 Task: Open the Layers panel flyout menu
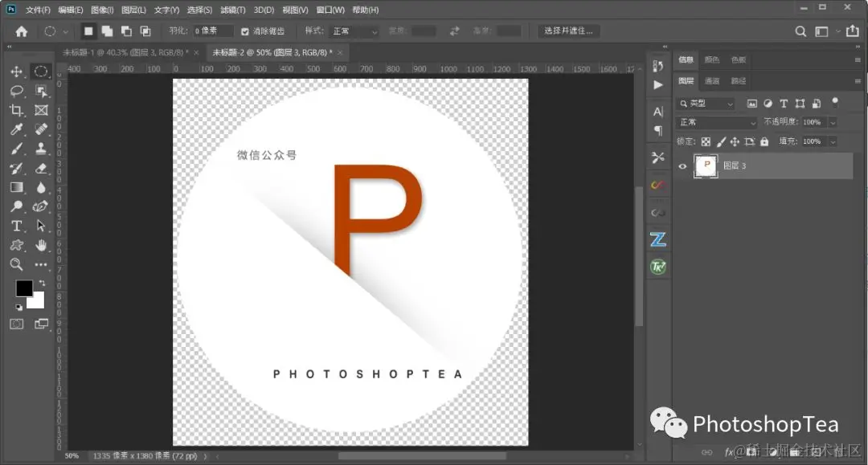pos(858,81)
